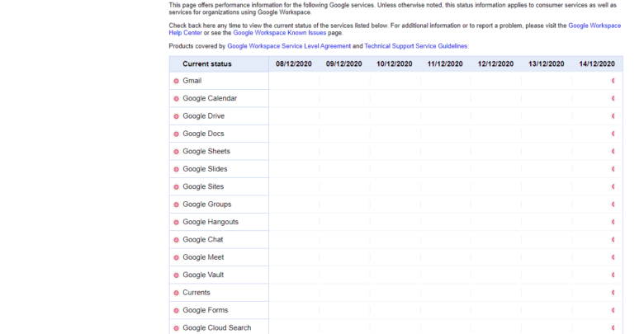The width and height of the screenshot is (644, 334).
Task: Select the Google Meet service name
Action: tap(203, 257)
